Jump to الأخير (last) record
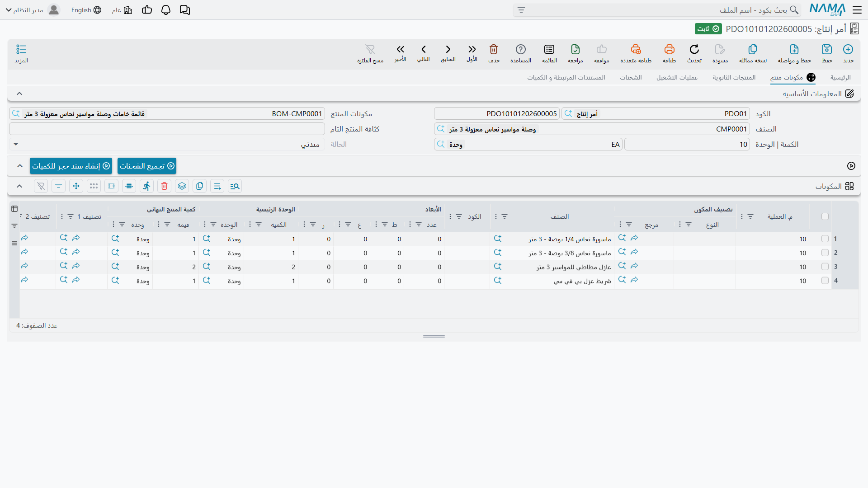868x488 pixels. pos(400,53)
